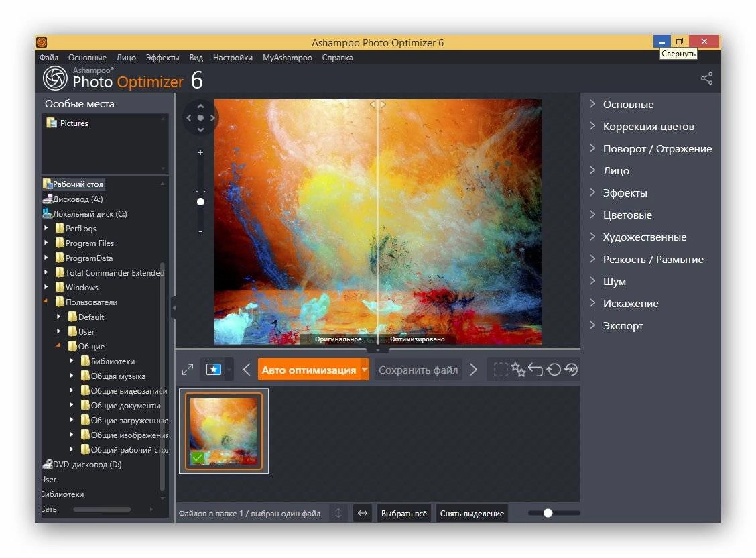
Task: Open the Основные menu in the menu bar
Action: pos(87,58)
